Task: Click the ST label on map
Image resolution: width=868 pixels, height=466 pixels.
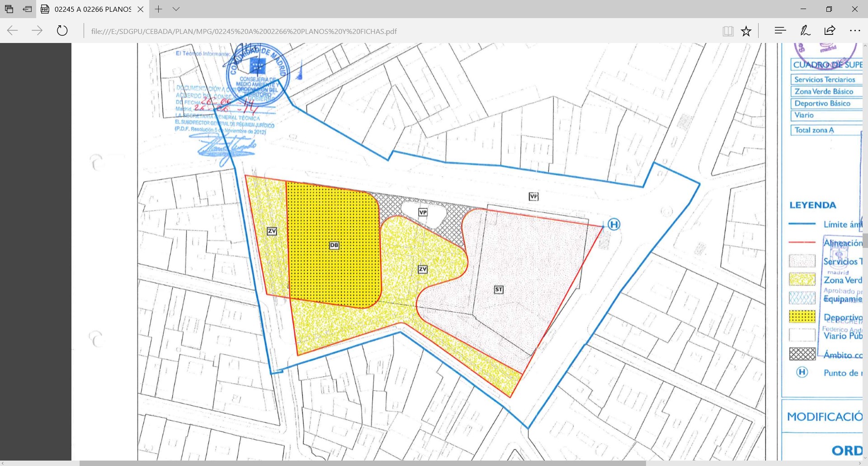Action: click(x=499, y=290)
